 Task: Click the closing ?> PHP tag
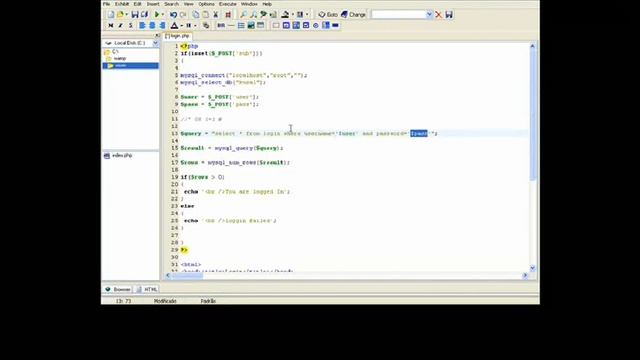184,250
